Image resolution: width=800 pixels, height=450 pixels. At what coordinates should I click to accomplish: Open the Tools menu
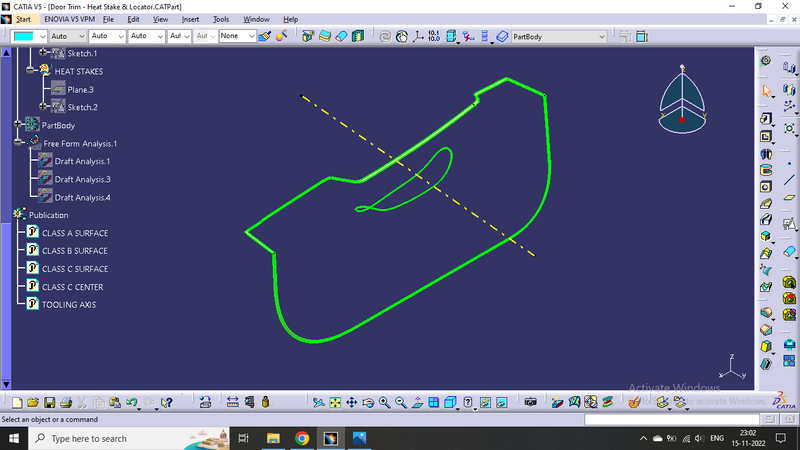tap(220, 19)
